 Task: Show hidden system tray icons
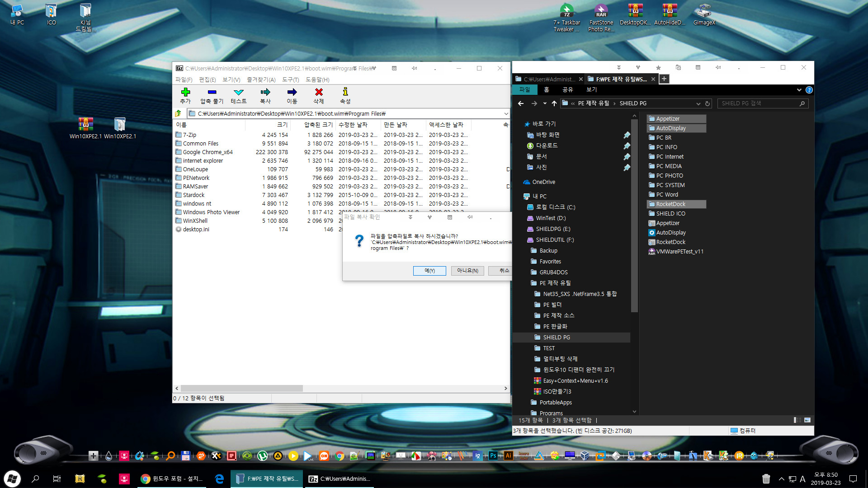[781, 479]
